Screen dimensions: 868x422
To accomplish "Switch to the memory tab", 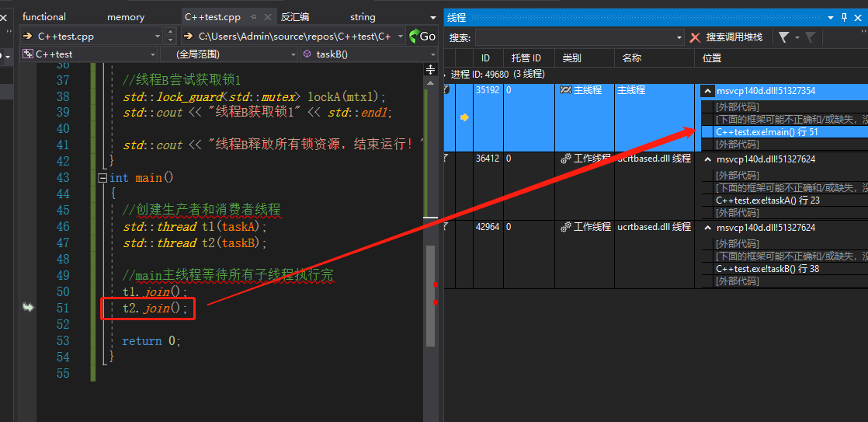I will tap(126, 16).
